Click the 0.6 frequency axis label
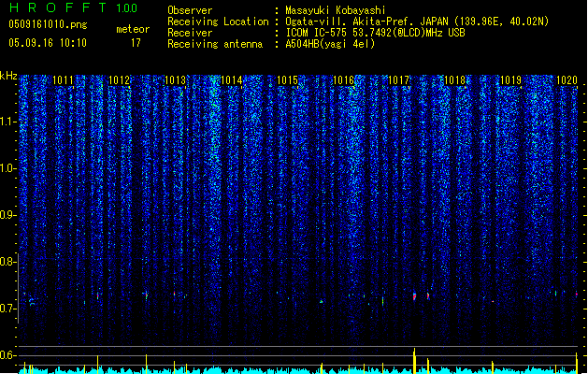This screenshot has width=588, height=374. point(7,355)
